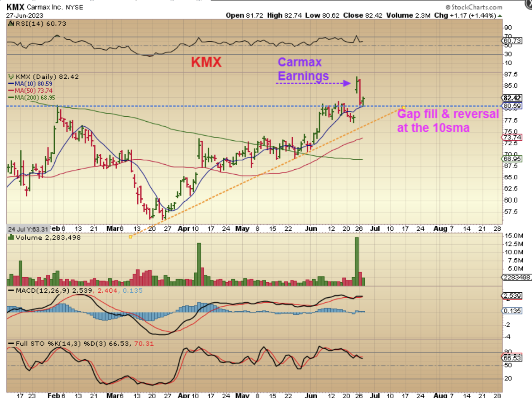Click the '© StockCharts.com' credit text
This screenshot has height=398, width=532.
coord(474,7)
